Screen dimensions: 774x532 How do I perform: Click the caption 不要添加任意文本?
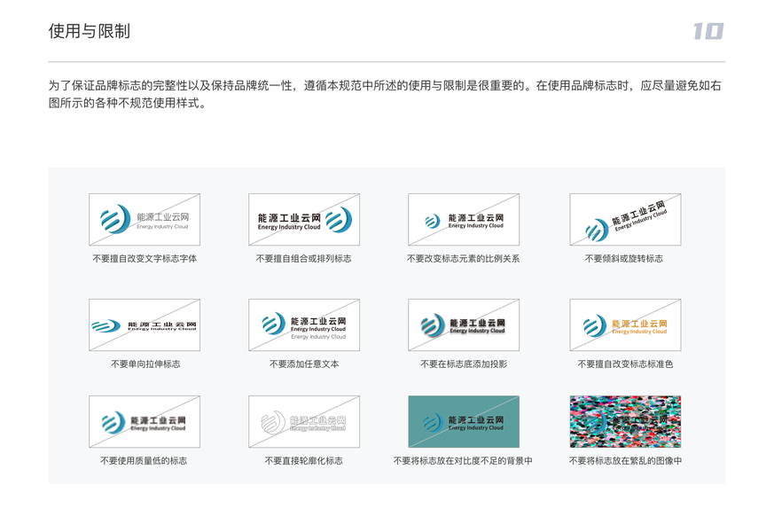[304, 364]
